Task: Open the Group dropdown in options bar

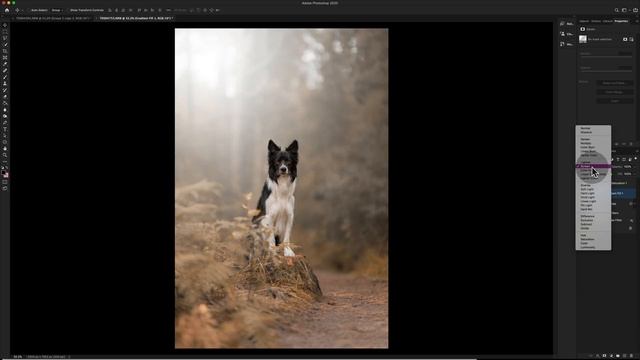Action: coord(57,10)
